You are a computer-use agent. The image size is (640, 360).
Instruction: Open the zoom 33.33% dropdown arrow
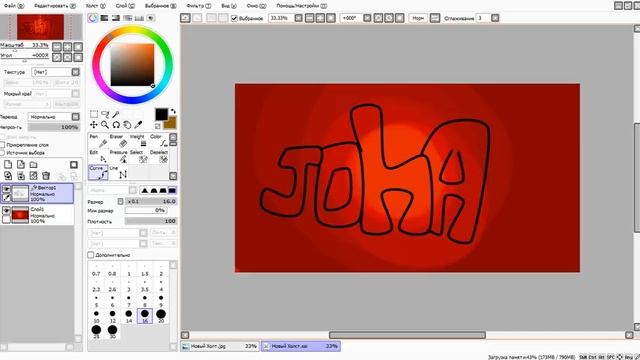tap(299, 18)
